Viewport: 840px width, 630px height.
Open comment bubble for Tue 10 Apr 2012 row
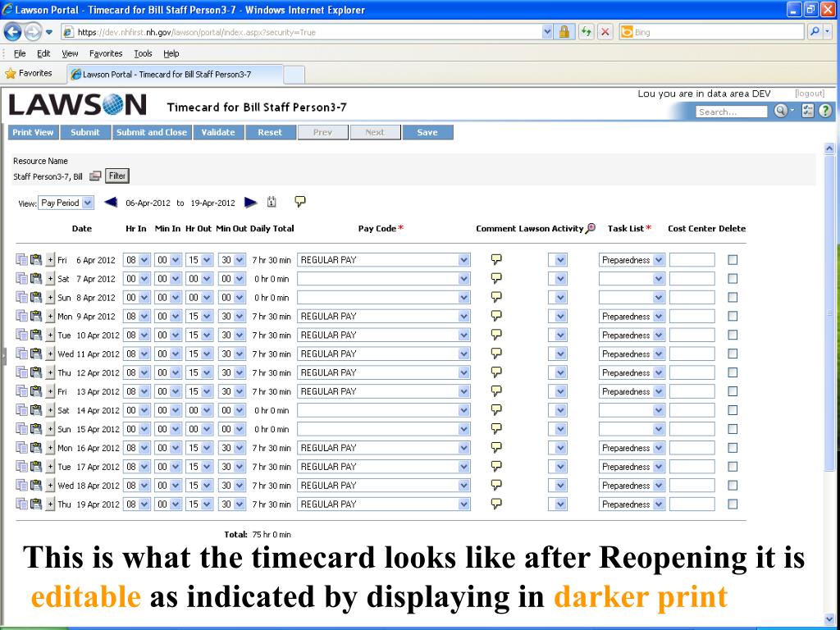(x=496, y=335)
